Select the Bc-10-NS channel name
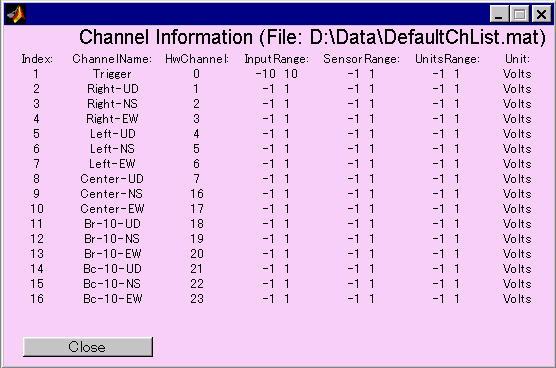The image size is (556, 368). [x=112, y=284]
